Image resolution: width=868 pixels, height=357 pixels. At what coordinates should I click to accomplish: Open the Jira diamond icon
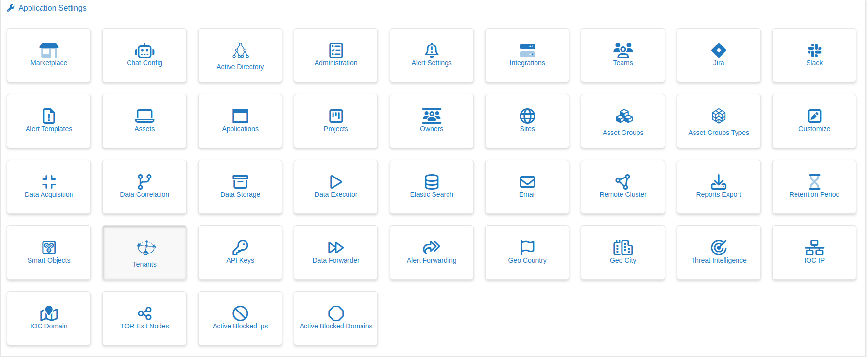click(719, 50)
